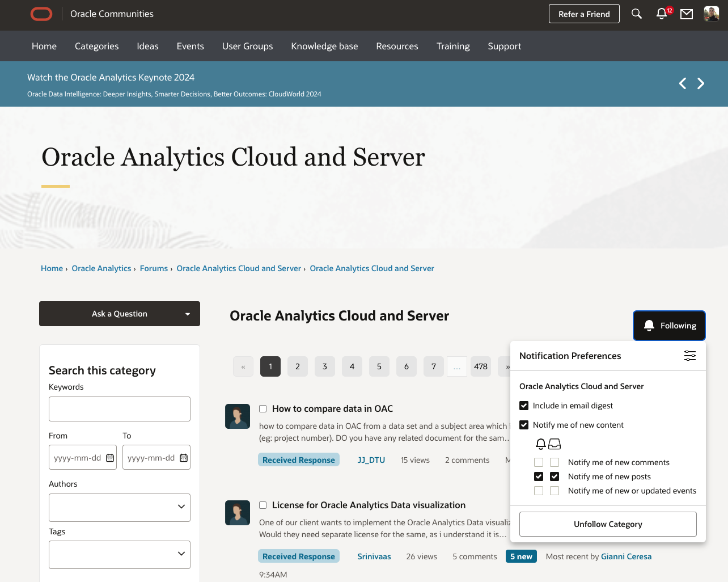
Task: Enable email notification for new comments
Action: [x=555, y=462]
